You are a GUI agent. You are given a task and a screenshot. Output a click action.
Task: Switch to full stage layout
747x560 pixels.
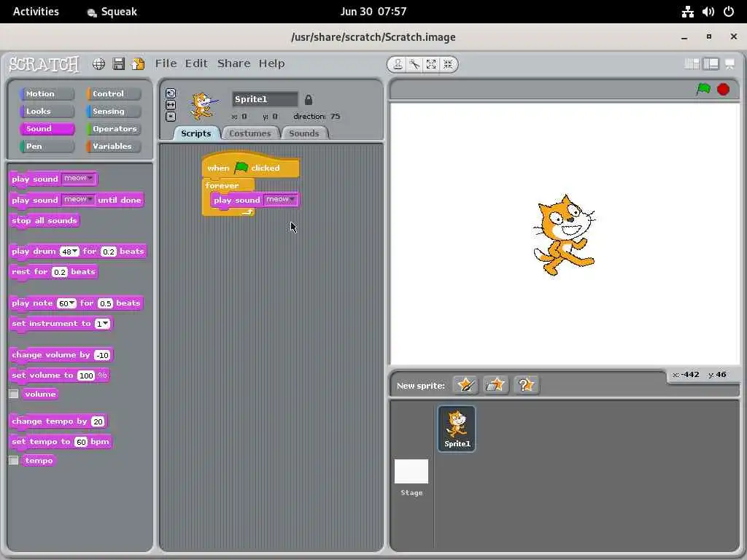pyautogui.click(x=711, y=64)
